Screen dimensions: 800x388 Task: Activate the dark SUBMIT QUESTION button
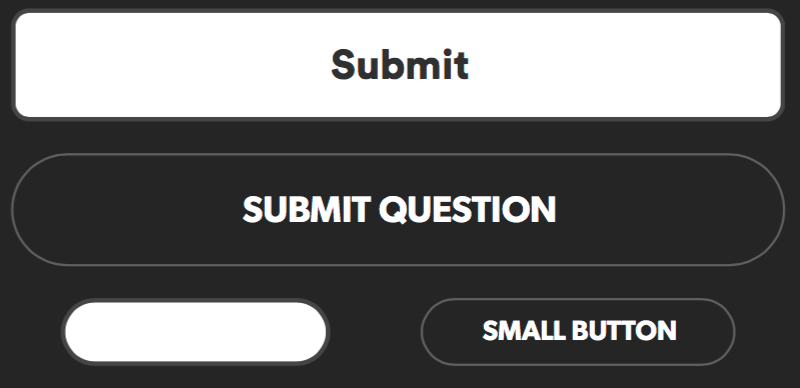coord(398,209)
